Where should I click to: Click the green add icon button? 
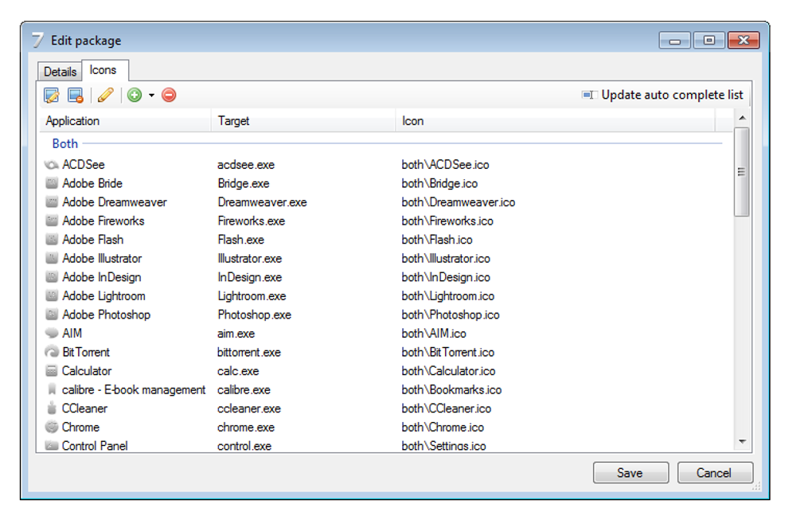(x=134, y=96)
